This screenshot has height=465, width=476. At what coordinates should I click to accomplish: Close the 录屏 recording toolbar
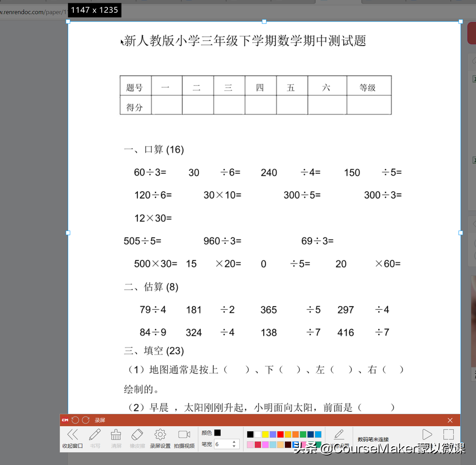click(x=450, y=420)
